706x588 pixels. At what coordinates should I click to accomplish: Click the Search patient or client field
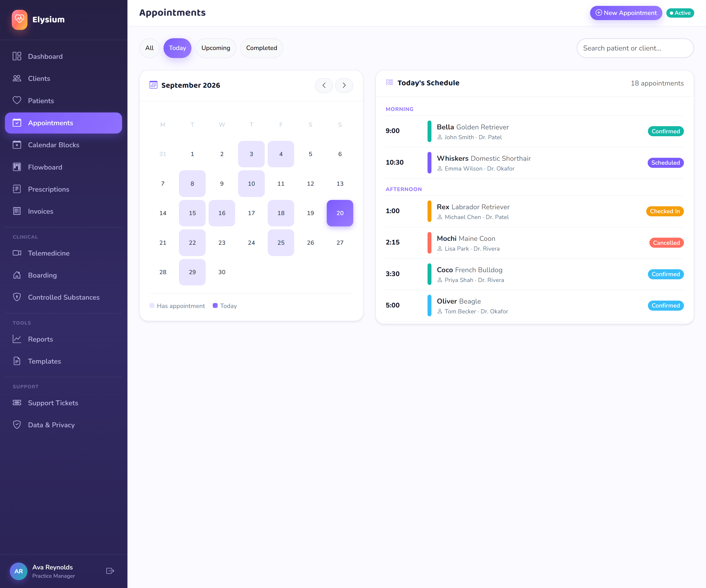[635, 48]
